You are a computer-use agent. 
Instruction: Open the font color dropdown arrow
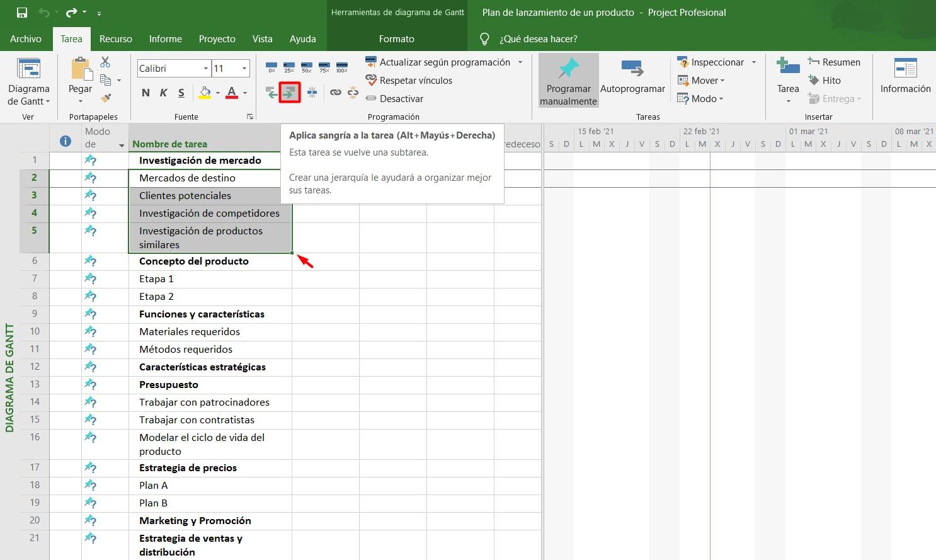coord(245,93)
